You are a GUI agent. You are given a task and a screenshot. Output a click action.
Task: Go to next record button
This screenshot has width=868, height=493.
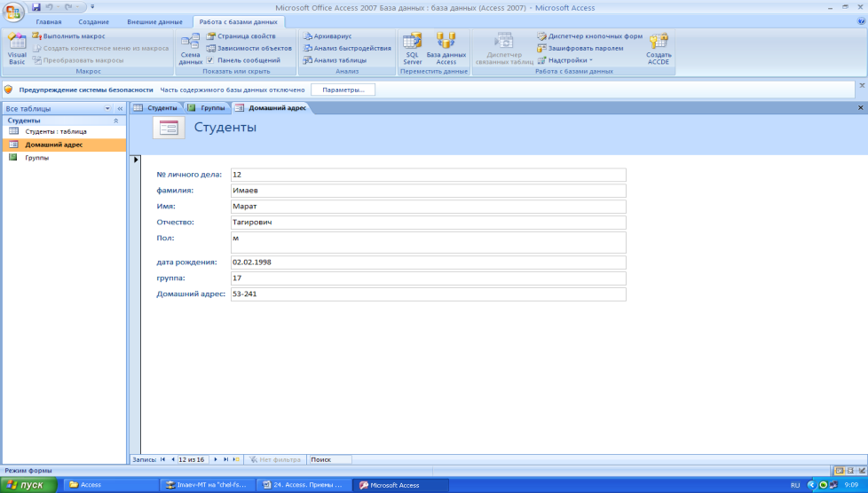point(216,459)
